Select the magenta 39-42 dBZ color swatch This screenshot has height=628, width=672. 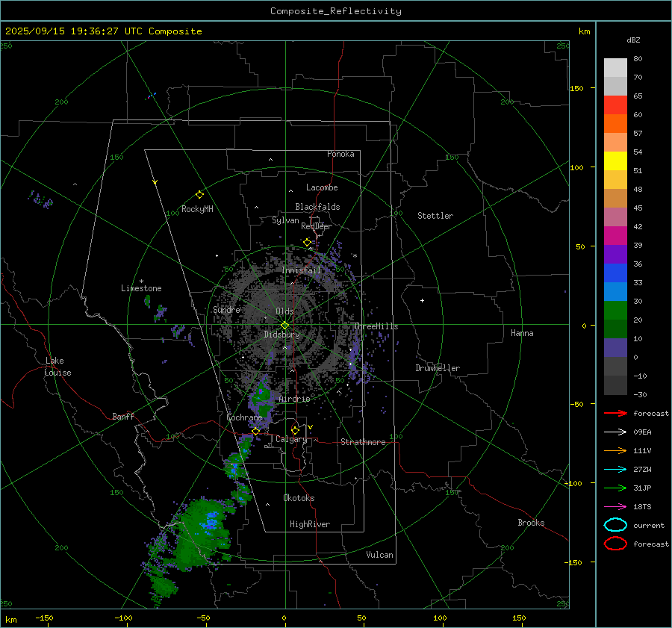pos(615,236)
